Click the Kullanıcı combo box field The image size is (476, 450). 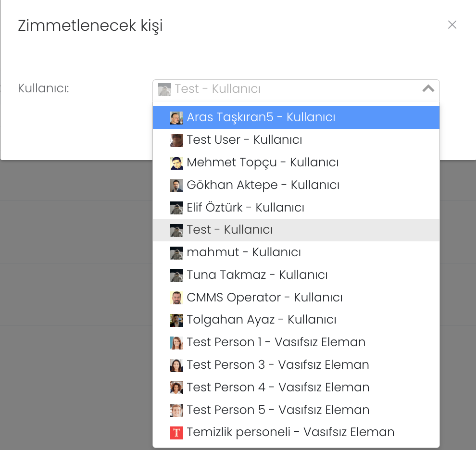(288, 89)
